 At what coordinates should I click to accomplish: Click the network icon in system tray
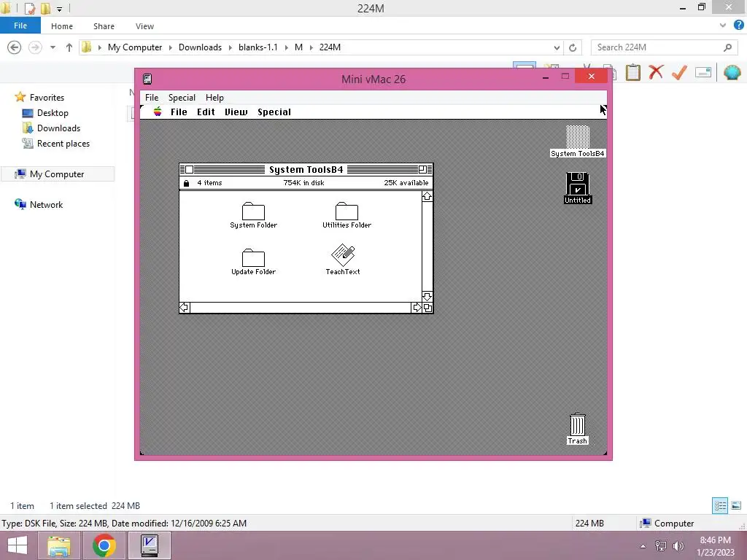661,545
